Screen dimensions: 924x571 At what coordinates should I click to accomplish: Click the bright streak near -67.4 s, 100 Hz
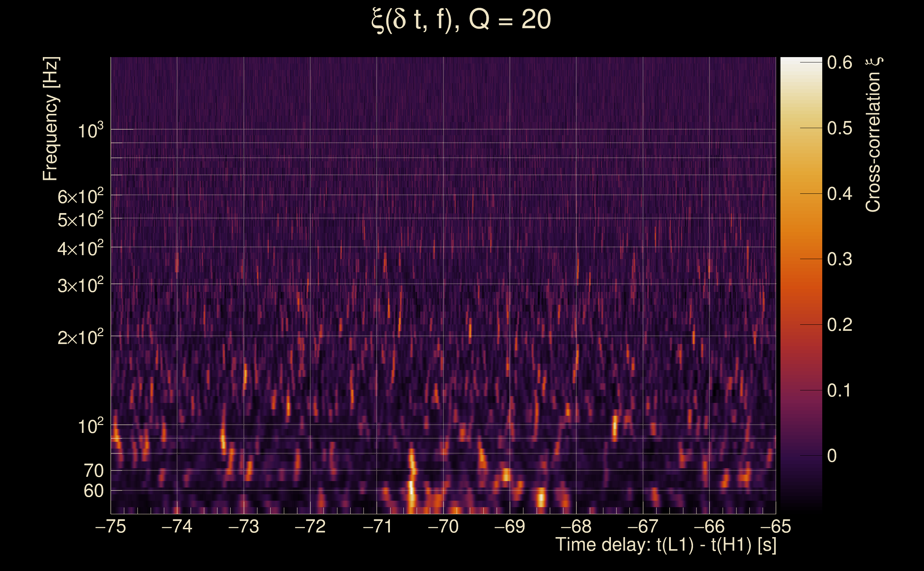[x=615, y=427]
